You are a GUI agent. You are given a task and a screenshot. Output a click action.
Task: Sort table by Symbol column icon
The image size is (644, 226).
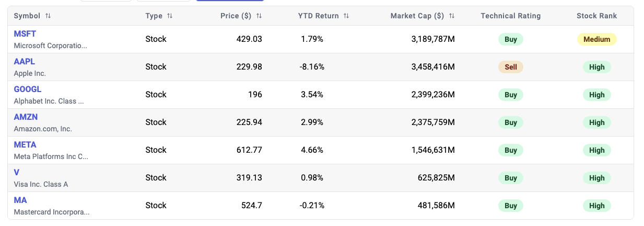(x=48, y=16)
